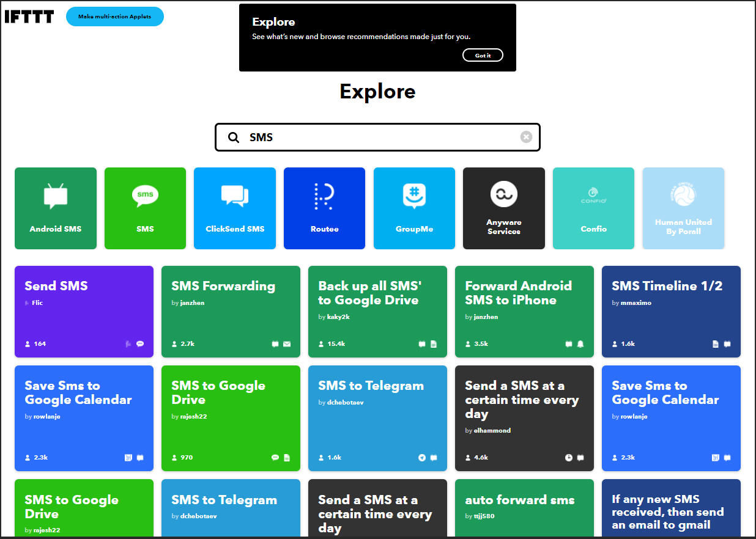This screenshot has height=539, width=756.
Task: Click the email envelope icon on SMS Forwarding card
Action: (x=287, y=344)
